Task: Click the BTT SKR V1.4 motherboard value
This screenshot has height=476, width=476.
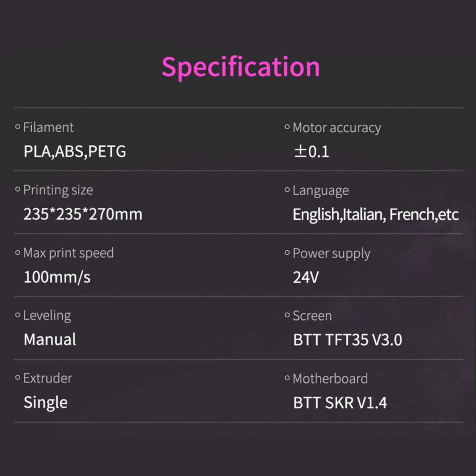Action: (340, 403)
